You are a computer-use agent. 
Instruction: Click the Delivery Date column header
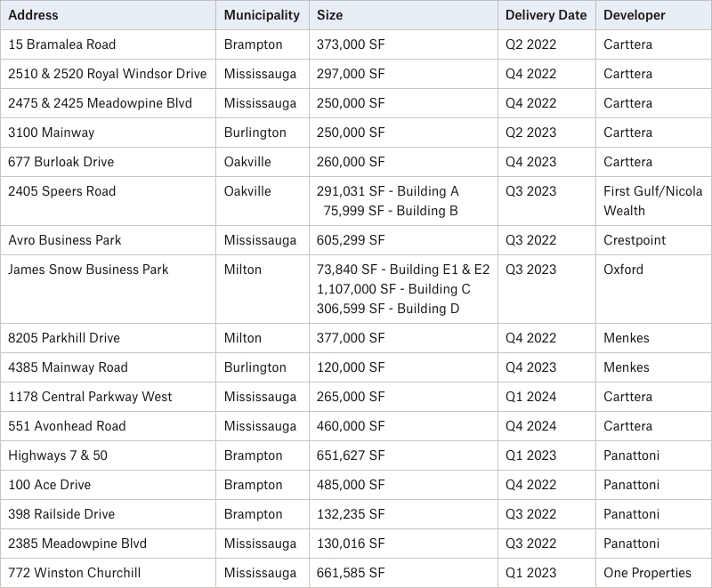click(x=546, y=15)
